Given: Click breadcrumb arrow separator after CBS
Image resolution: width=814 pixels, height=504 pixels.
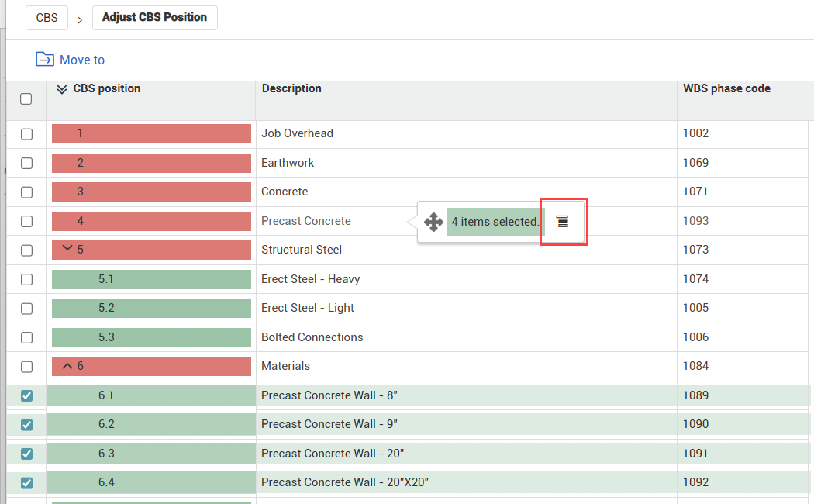Looking at the screenshot, I should pos(80,19).
